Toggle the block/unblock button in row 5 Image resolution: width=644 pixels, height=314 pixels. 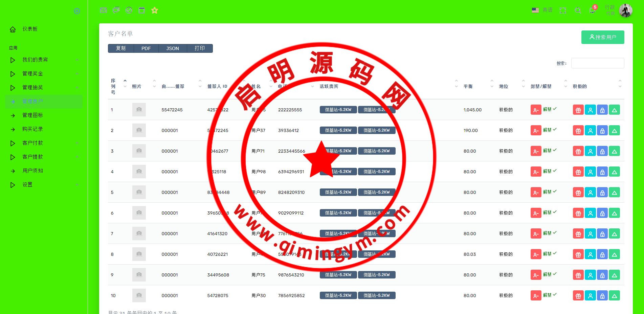click(x=536, y=193)
